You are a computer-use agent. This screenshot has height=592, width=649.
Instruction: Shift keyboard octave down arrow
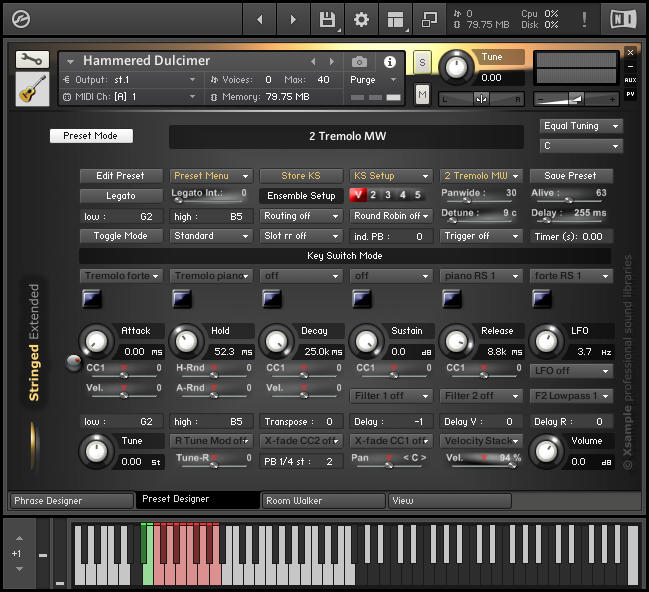coord(19,569)
